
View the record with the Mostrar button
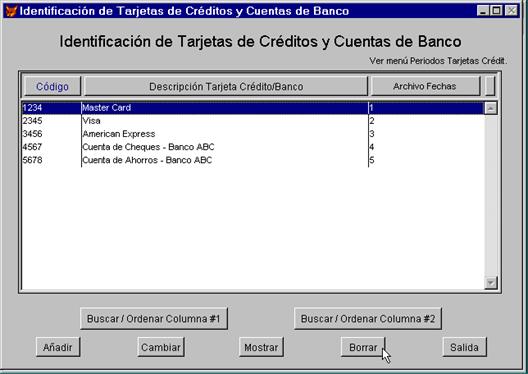point(261,347)
